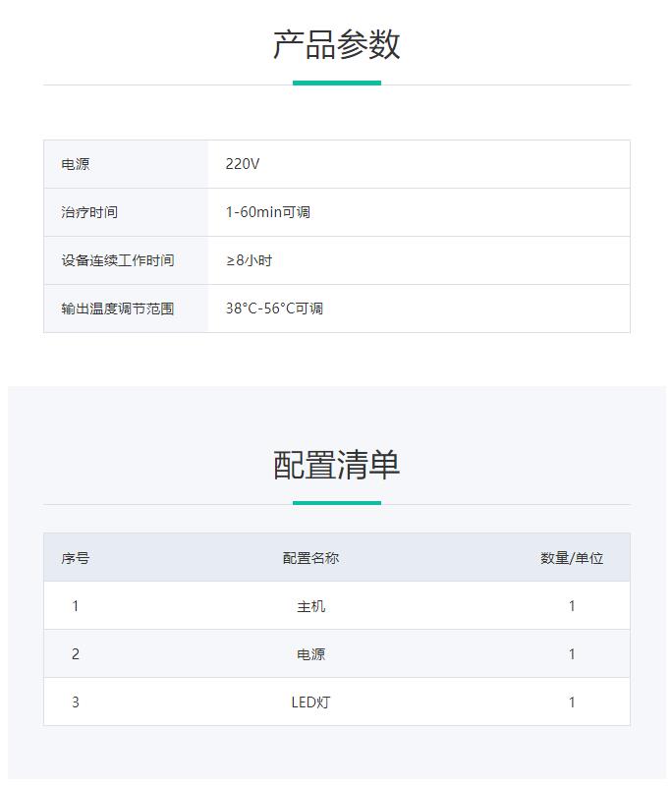Click the 序号 column header

pos(76,558)
